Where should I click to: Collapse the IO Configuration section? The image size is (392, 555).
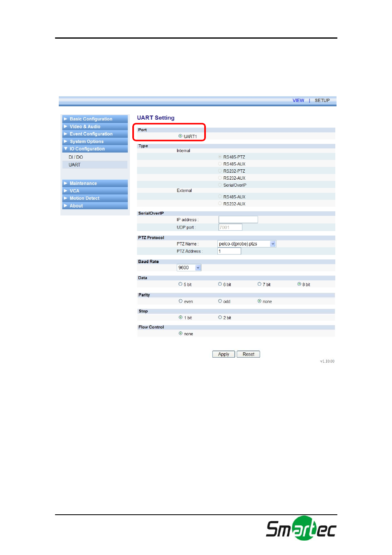pos(95,149)
